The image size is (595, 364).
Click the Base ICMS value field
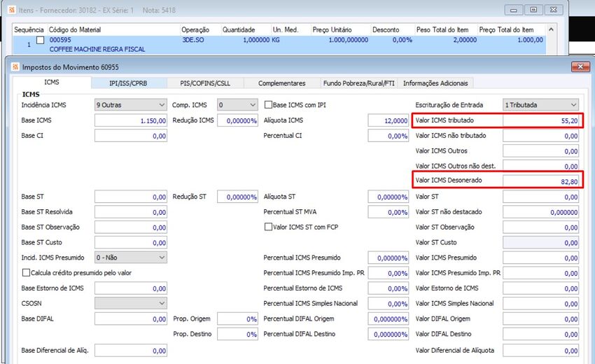[x=130, y=120]
